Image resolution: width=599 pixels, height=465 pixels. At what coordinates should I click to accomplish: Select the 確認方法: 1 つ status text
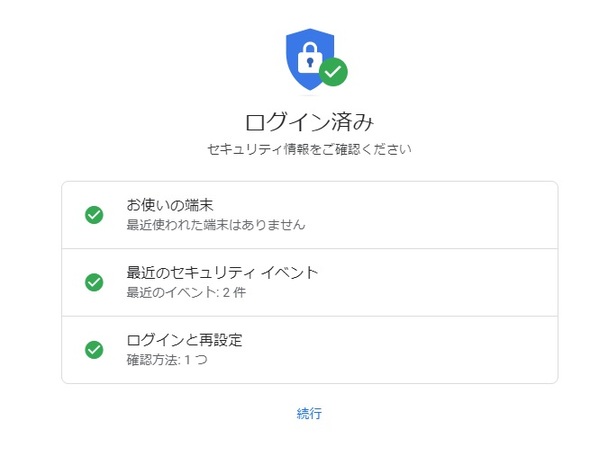pos(167,360)
